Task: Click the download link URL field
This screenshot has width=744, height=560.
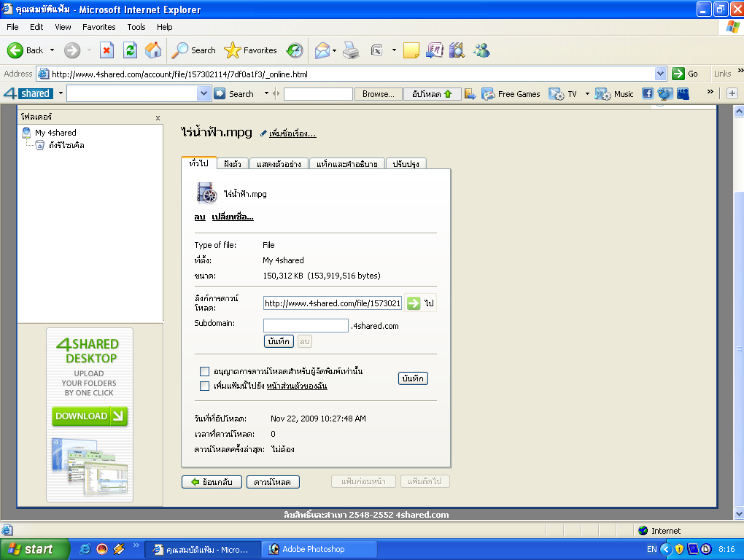Action: 333,303
